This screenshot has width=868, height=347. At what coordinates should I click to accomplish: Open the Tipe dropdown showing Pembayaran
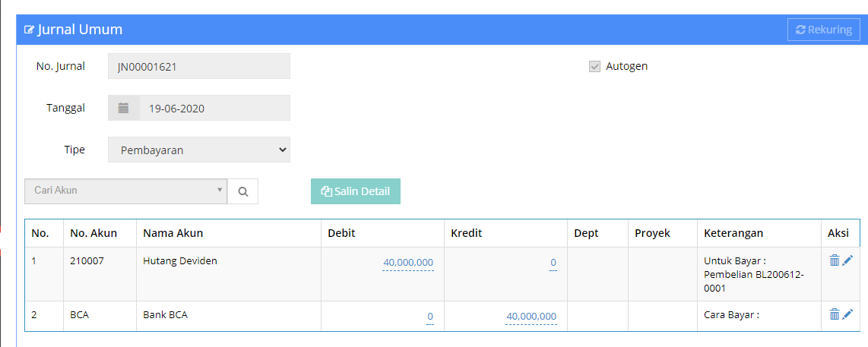point(198,150)
